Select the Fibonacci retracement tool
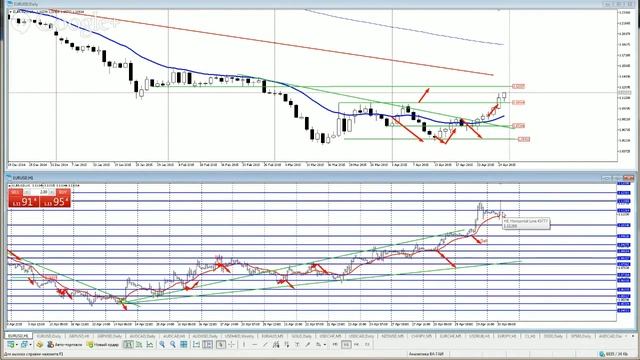640x360 pixels. click(x=287, y=345)
